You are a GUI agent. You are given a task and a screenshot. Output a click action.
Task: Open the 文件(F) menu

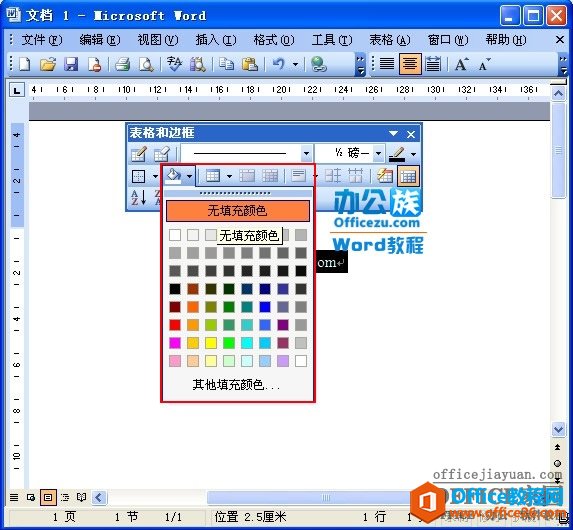tap(41, 39)
